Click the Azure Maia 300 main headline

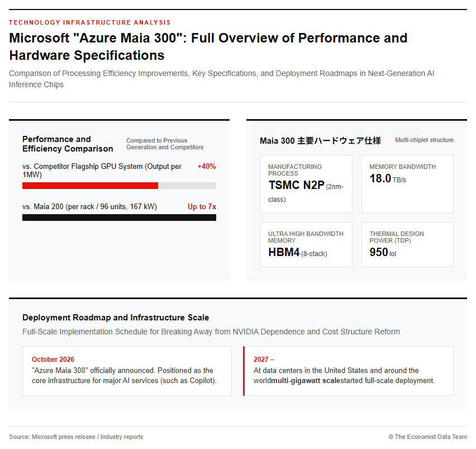coord(208,46)
